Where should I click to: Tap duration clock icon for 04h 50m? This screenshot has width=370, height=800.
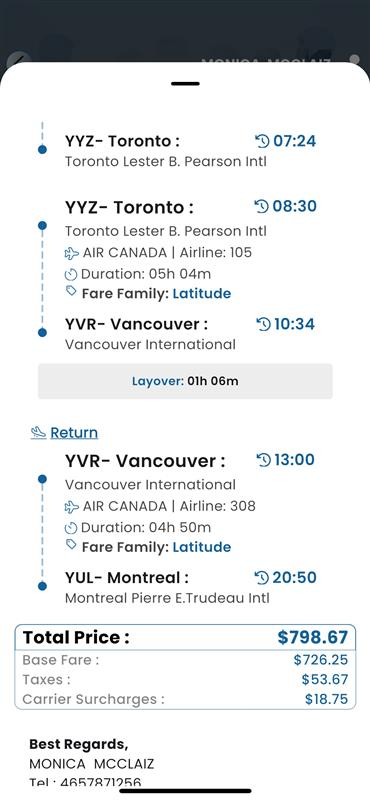tap(71, 528)
